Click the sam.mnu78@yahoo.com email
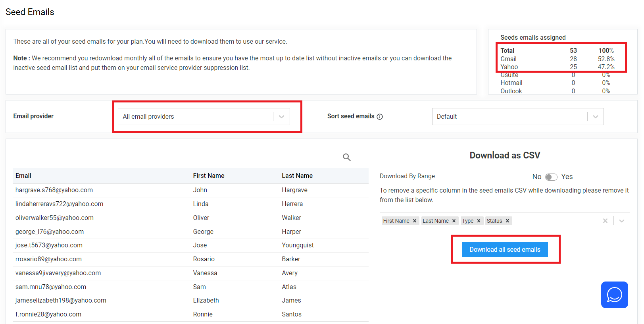Viewport: 644px width, 324px height. tap(51, 287)
